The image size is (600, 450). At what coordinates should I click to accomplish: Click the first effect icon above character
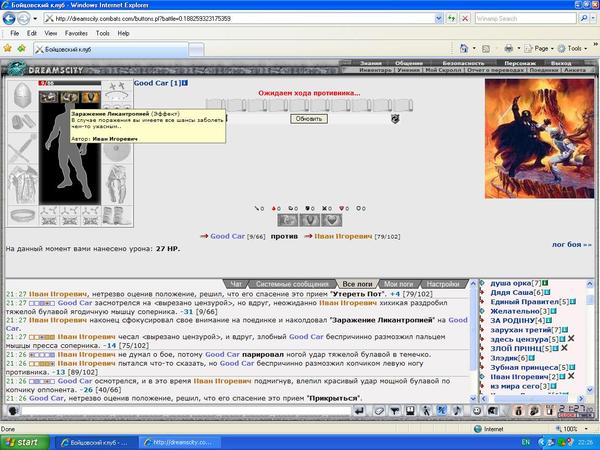(49, 97)
